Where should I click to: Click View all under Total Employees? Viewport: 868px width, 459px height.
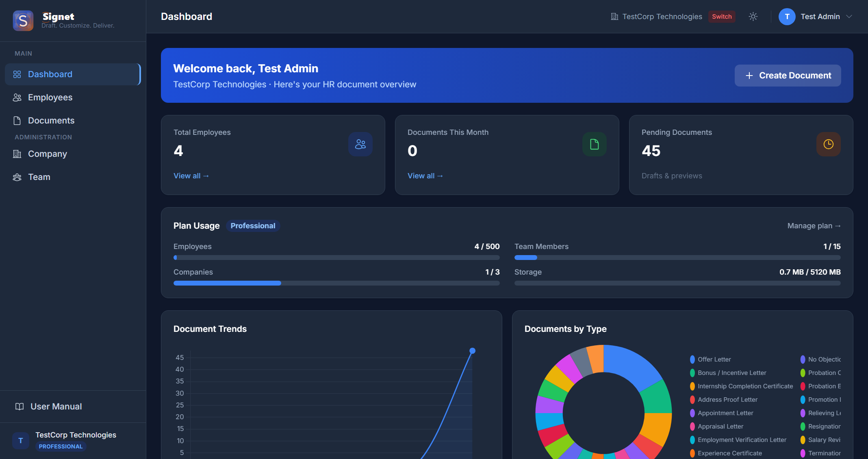(191, 176)
